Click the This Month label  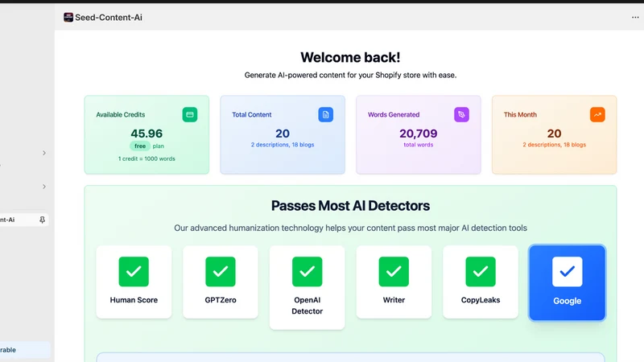point(520,115)
